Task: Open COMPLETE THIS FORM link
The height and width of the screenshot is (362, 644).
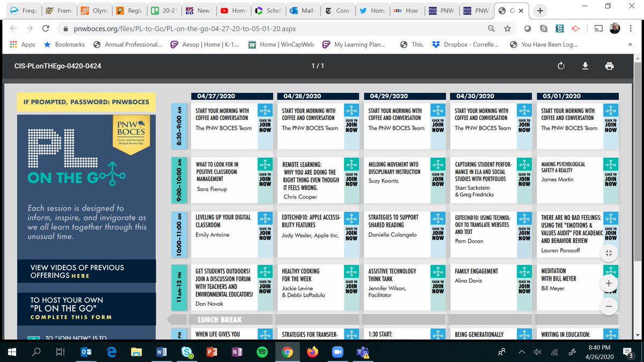Action: click(71, 317)
